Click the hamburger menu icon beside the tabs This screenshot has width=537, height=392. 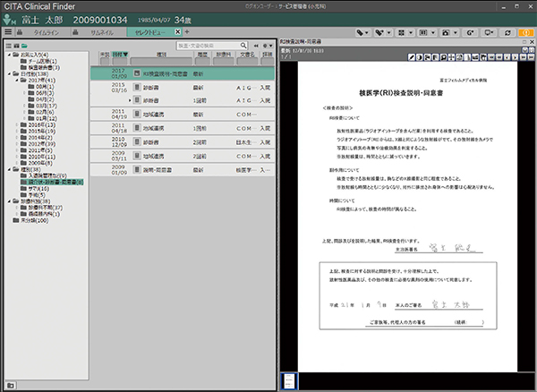pos(8,31)
